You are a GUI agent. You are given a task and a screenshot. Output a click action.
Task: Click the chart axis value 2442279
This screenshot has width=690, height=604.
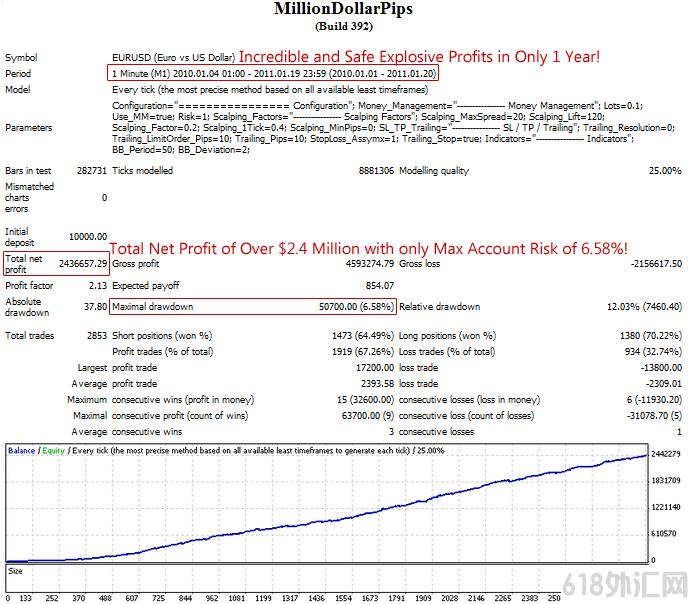(x=666, y=454)
